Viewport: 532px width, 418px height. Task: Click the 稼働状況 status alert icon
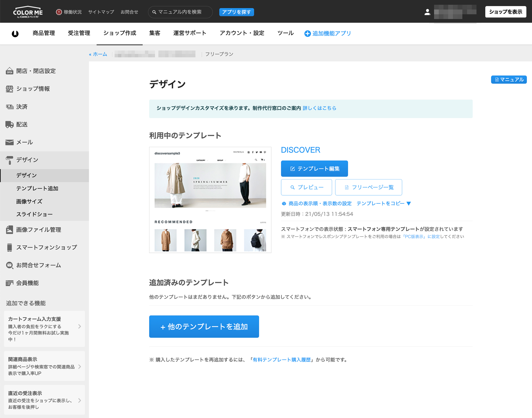pyautogui.click(x=59, y=12)
